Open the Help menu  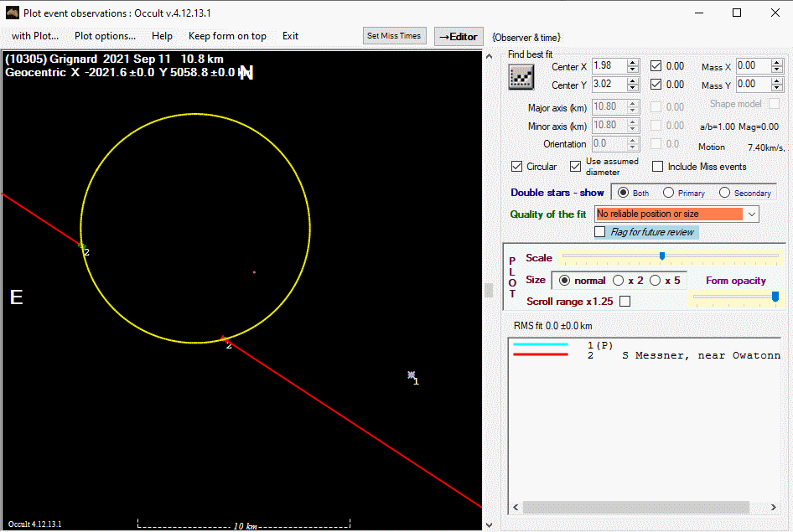(x=162, y=36)
